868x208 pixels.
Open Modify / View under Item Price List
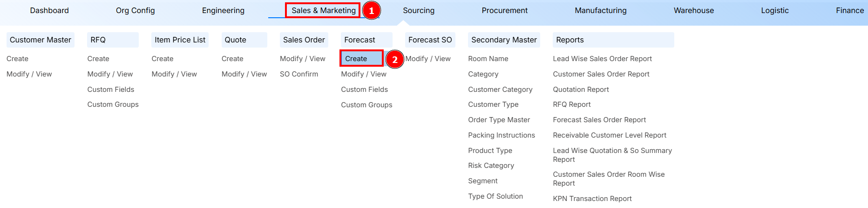174,74
